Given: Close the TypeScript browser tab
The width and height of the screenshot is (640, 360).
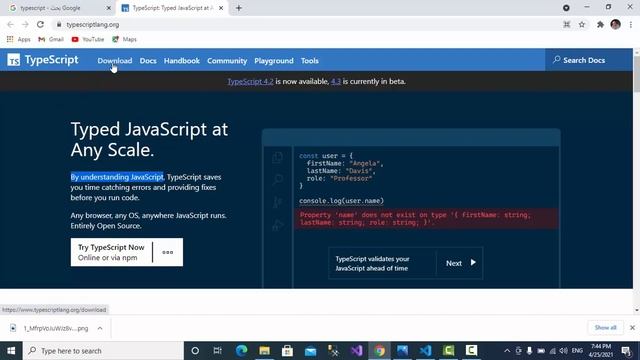Looking at the screenshot, I should (221, 8).
